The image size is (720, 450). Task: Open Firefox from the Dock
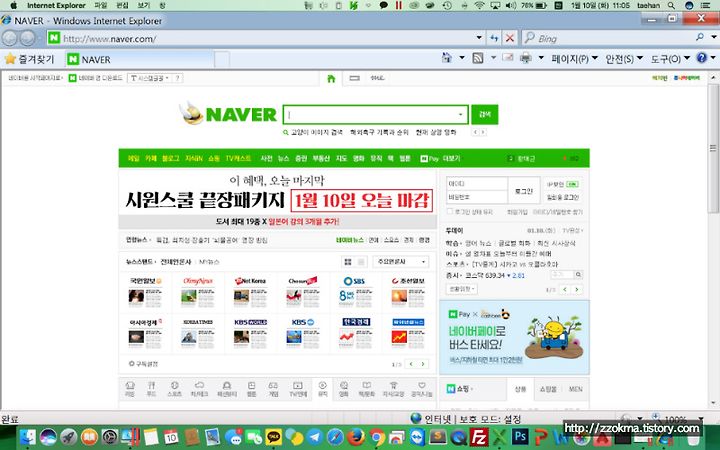click(x=356, y=437)
